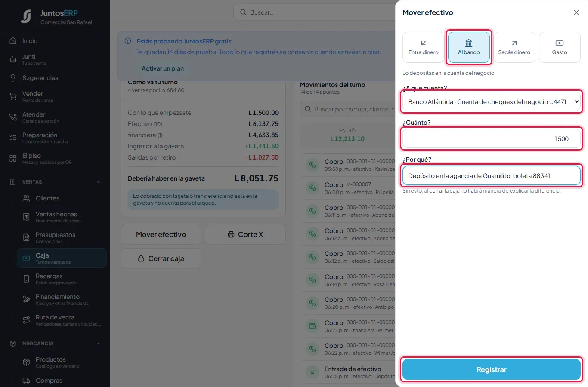Click the ¿Por qué? reason field
Viewport: 588px width, 387px height.
pos(492,176)
